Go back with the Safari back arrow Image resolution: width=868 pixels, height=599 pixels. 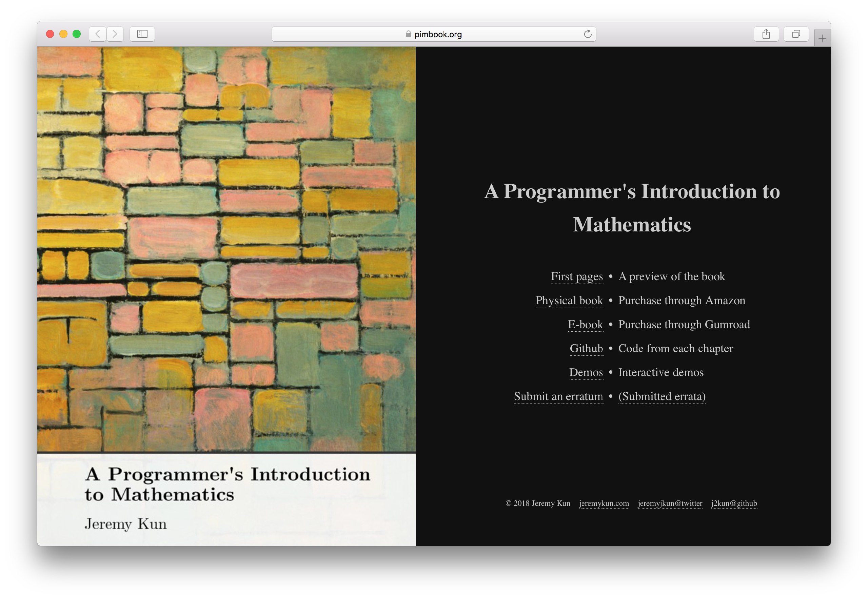[x=98, y=34]
